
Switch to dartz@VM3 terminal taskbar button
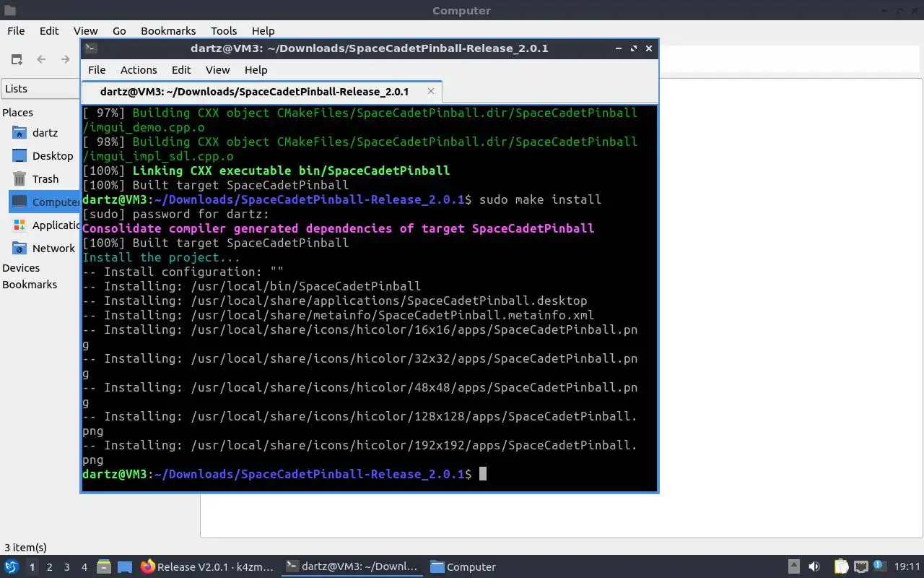point(352,567)
